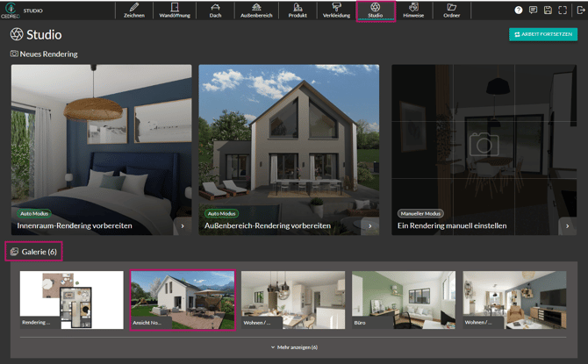The width and height of the screenshot is (588, 364).
Task: Click the camera icon on manual card
Action: pos(484,144)
